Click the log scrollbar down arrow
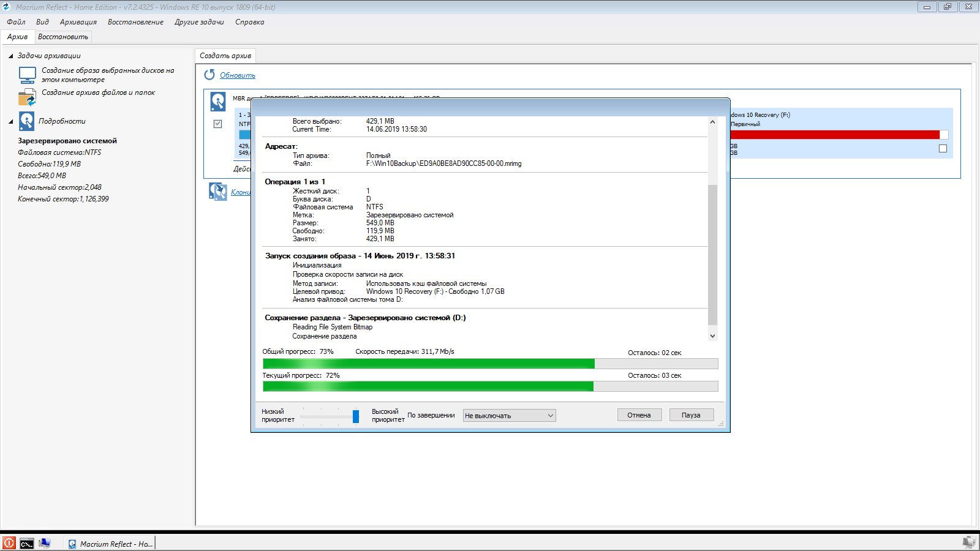Screen dimensions: 980x551 click(712, 335)
